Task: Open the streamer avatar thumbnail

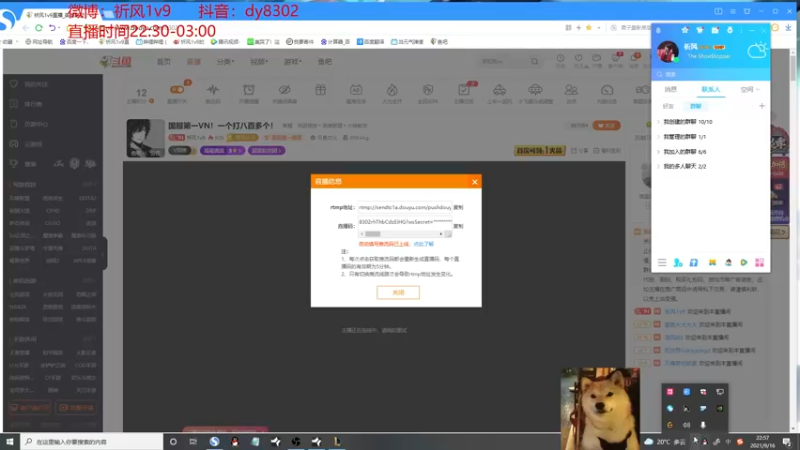Action: point(145,138)
